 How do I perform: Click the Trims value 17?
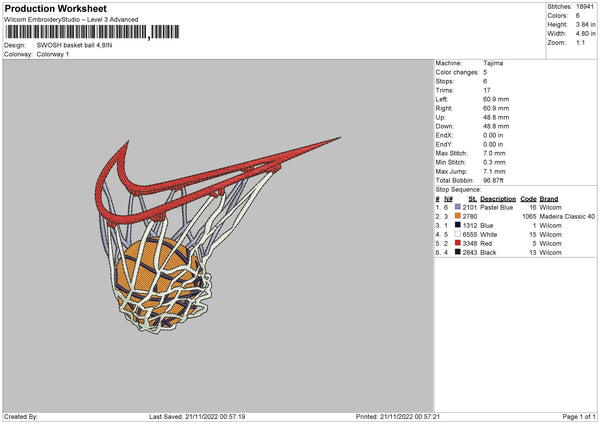pos(487,90)
